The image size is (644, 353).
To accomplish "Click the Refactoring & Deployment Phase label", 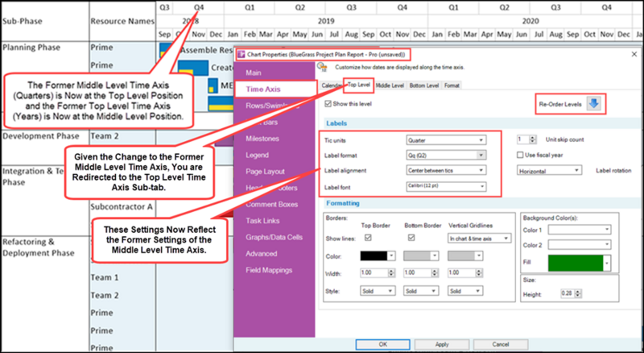I will (x=38, y=247).
